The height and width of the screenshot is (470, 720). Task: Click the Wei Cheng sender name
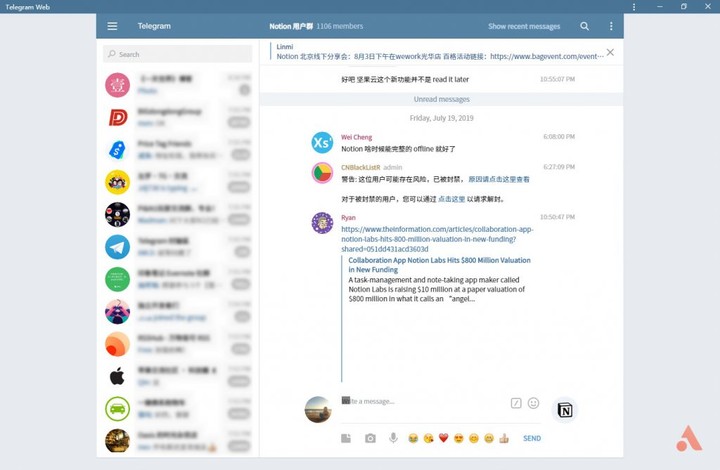pos(356,137)
